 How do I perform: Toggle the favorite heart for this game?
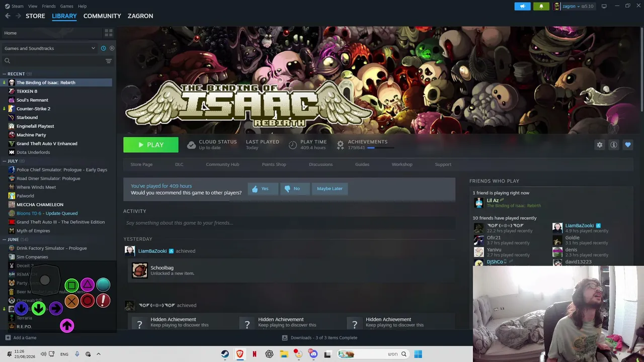point(627,145)
